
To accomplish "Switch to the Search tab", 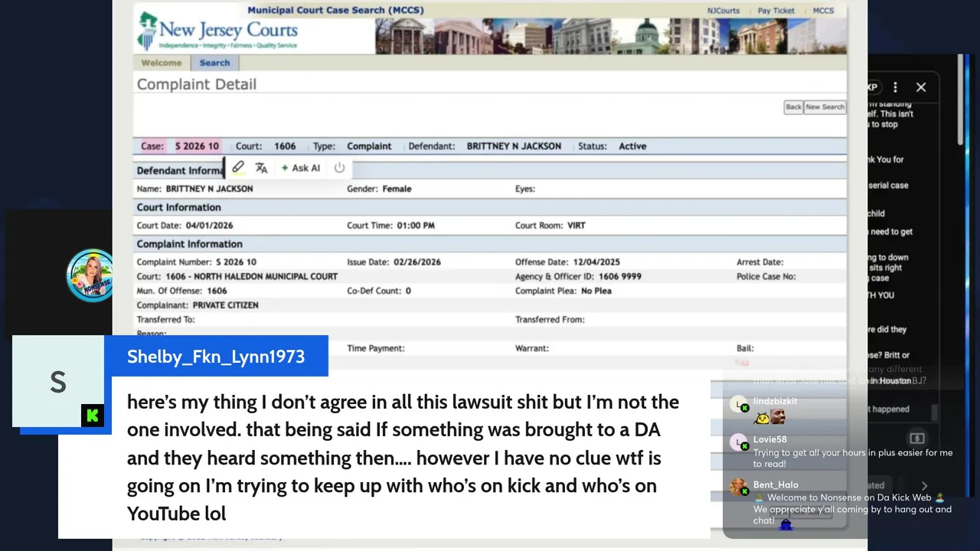I will (214, 63).
